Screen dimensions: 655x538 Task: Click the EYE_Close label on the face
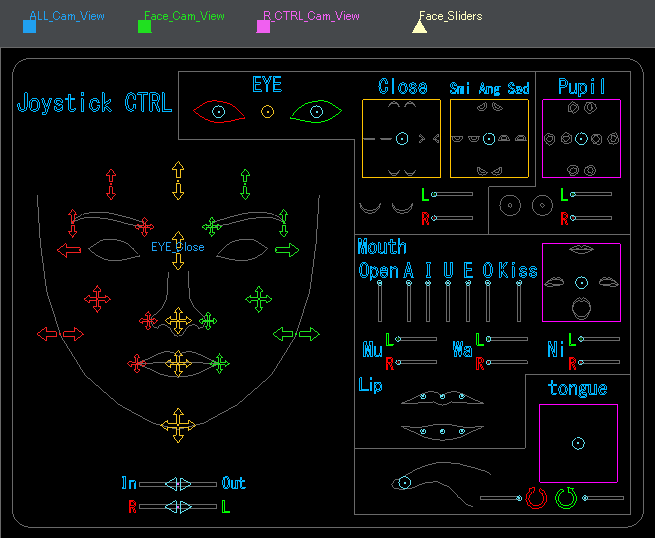pos(178,247)
